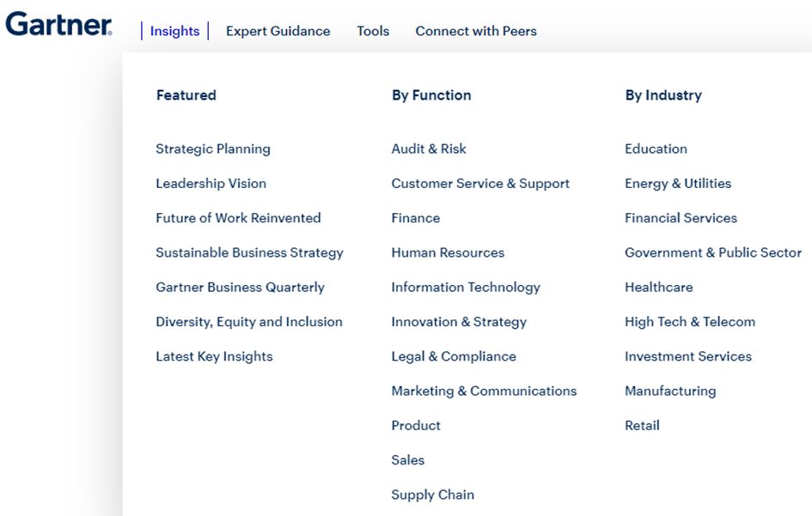Open Sustainable Business Strategy page
Viewport: 812px width, 516px height.
(249, 252)
